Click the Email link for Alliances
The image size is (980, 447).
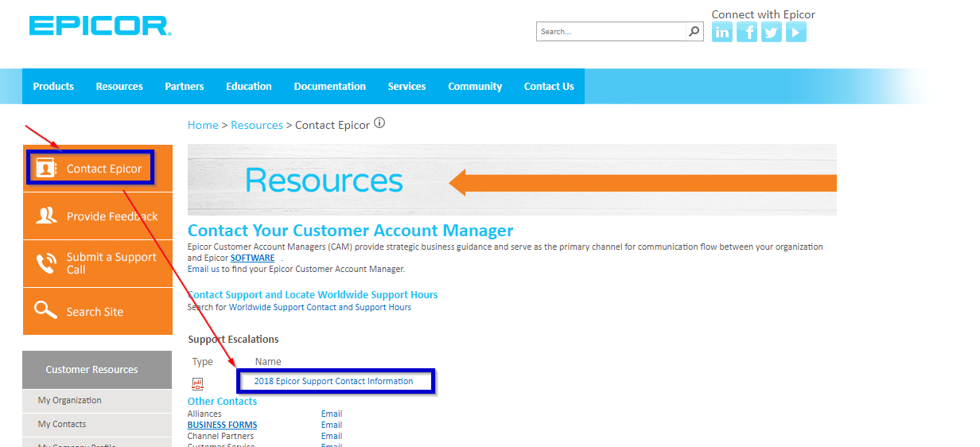coord(332,414)
